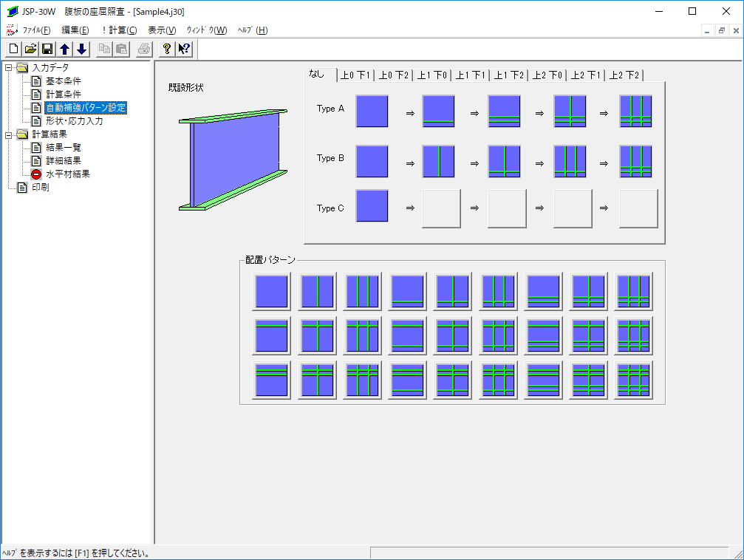Collapse the 入力データ tree folder
The width and height of the screenshot is (744, 560).
(x=9, y=68)
